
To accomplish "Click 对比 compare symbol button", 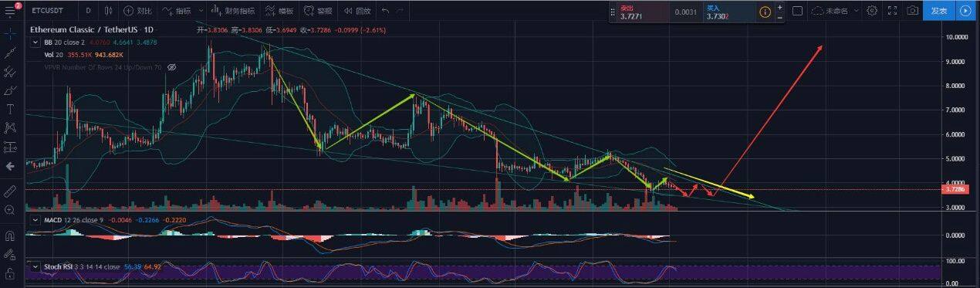I will pyautogui.click(x=138, y=11).
